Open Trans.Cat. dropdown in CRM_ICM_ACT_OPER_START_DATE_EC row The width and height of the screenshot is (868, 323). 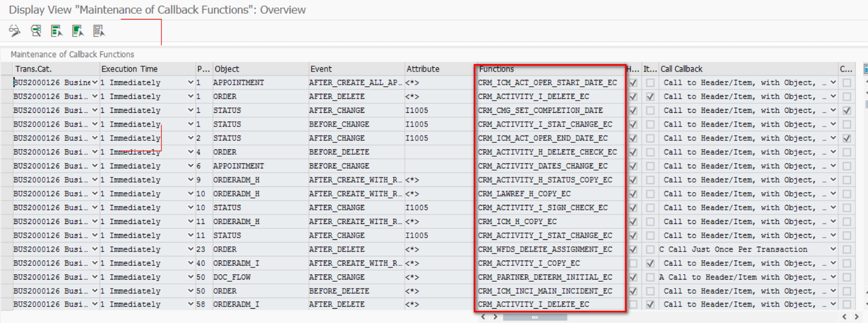point(95,83)
